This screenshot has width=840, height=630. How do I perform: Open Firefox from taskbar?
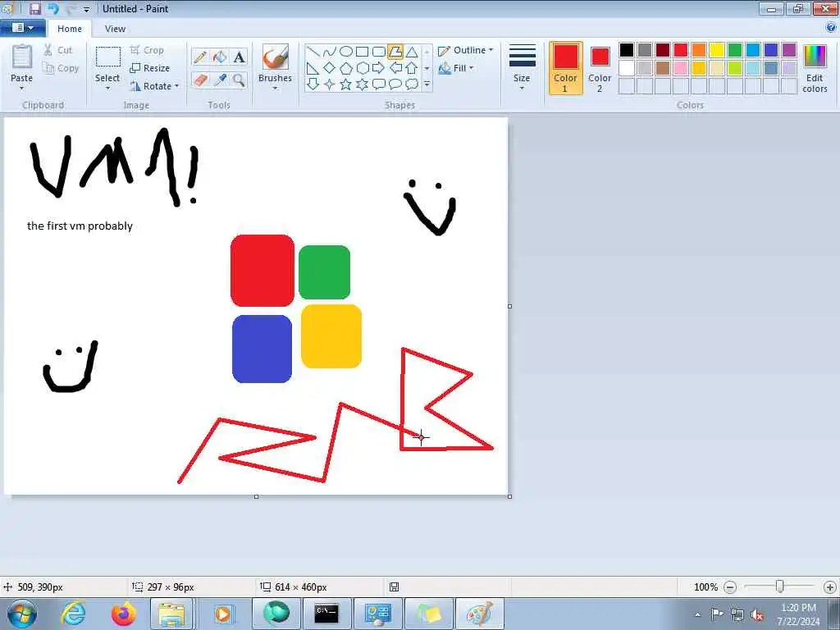(123, 614)
